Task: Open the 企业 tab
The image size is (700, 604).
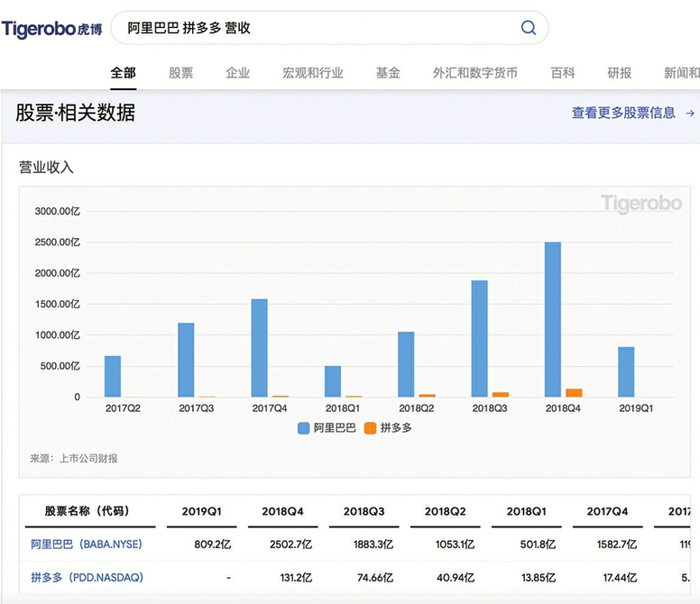Action: pos(237,73)
